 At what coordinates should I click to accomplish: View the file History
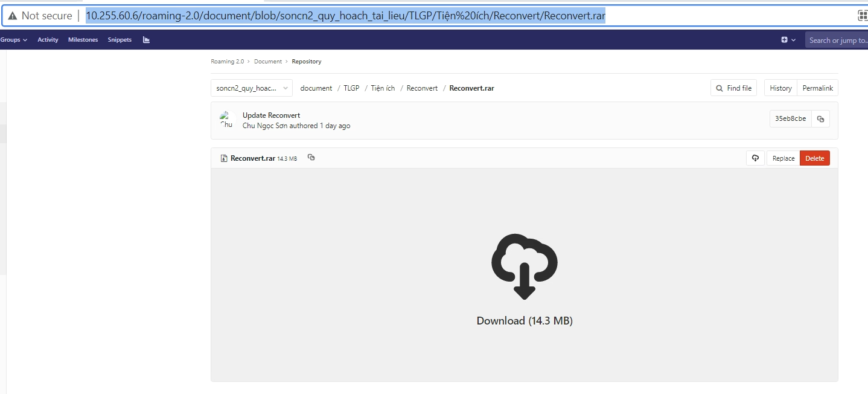pos(780,88)
